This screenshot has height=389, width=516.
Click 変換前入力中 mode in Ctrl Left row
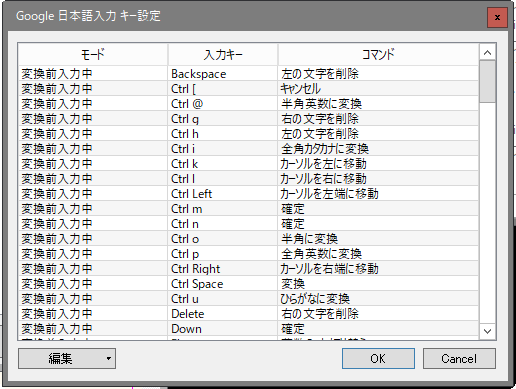click(x=93, y=194)
